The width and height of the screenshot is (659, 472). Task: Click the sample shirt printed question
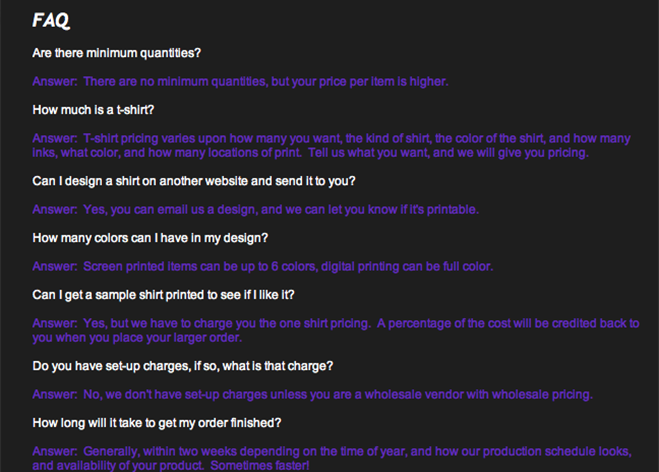point(163,295)
